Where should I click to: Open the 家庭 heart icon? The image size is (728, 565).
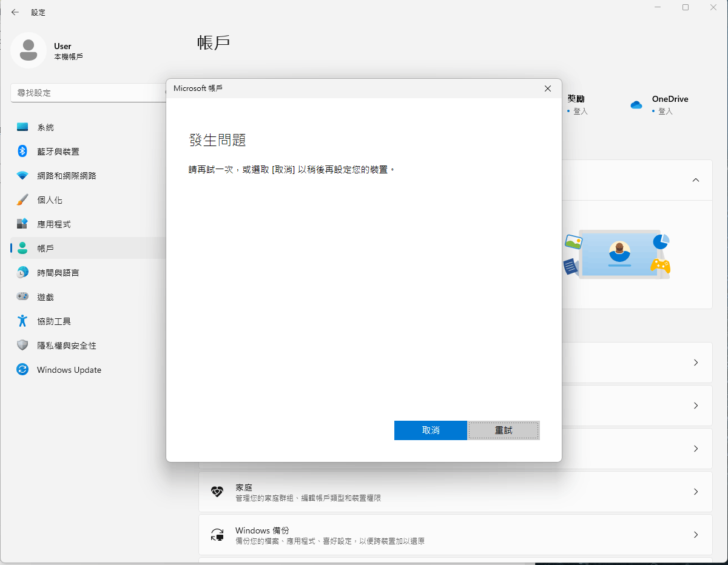[x=217, y=492]
